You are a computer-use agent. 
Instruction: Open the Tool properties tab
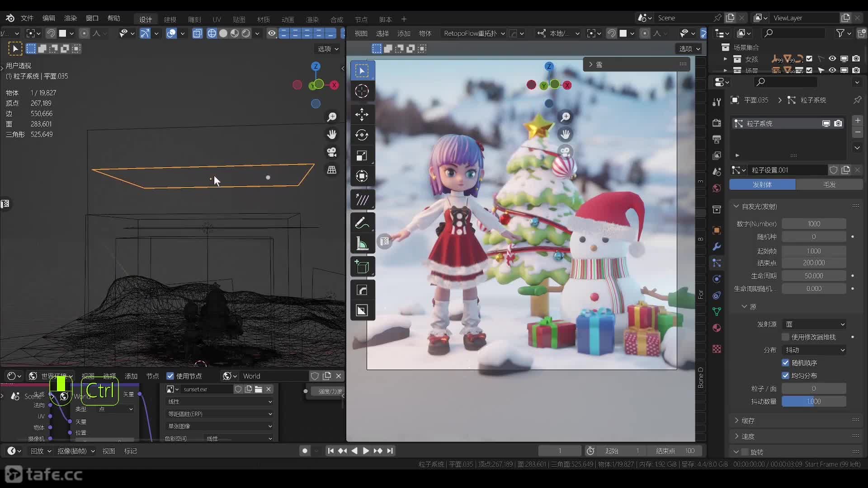point(717,102)
